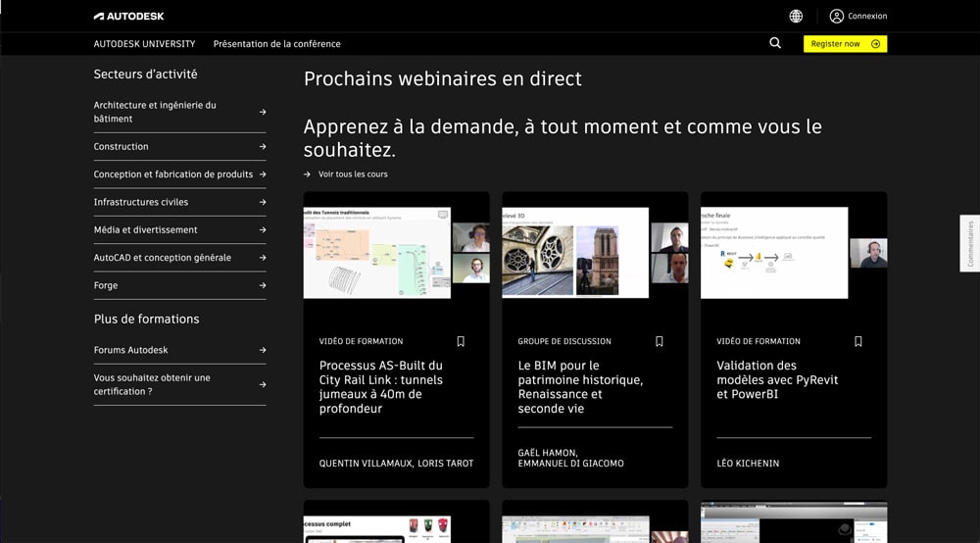Image resolution: width=980 pixels, height=543 pixels.
Task: Click Voir tous les cours link
Action: pyautogui.click(x=353, y=174)
